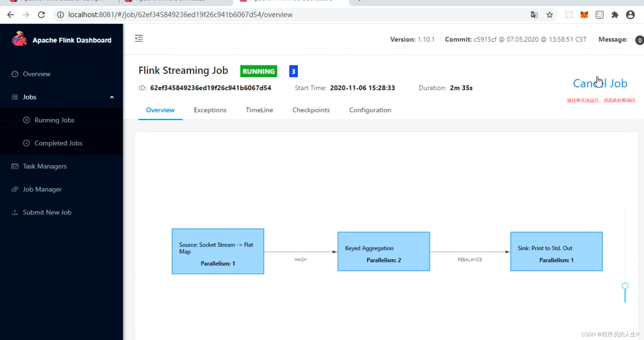Reload the page with the refresh icon
The width and height of the screenshot is (644, 340).
41,15
